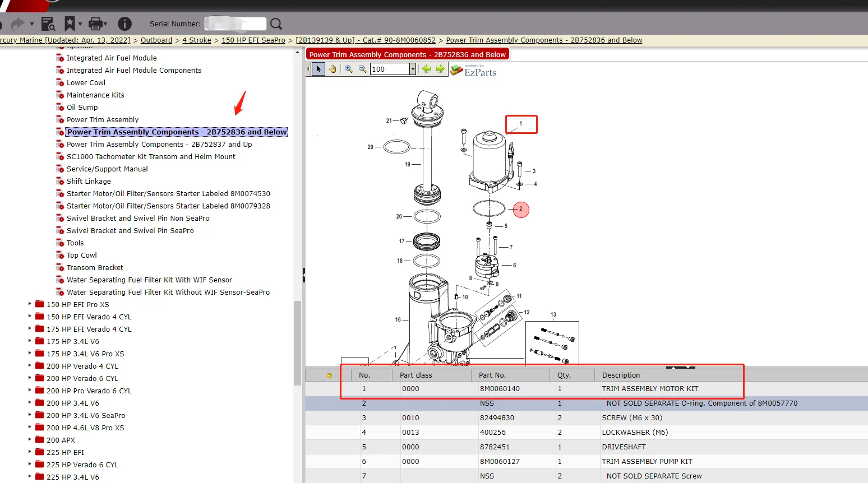
Task: Expand the 200 HP Verado 6 CYL folder
Action: click(30, 378)
